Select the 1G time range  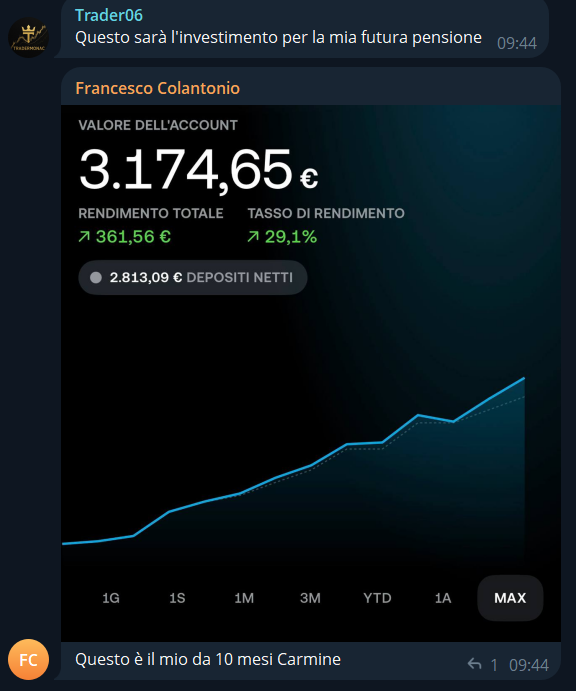point(111,598)
